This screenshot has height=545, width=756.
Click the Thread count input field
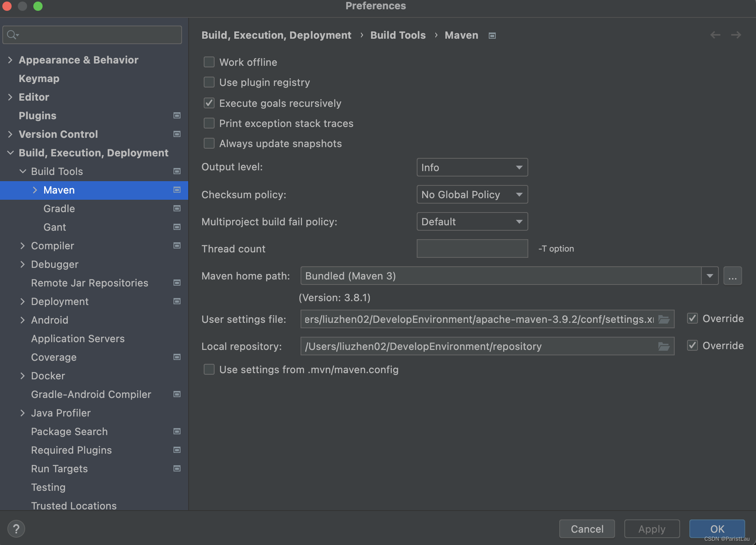pos(472,249)
